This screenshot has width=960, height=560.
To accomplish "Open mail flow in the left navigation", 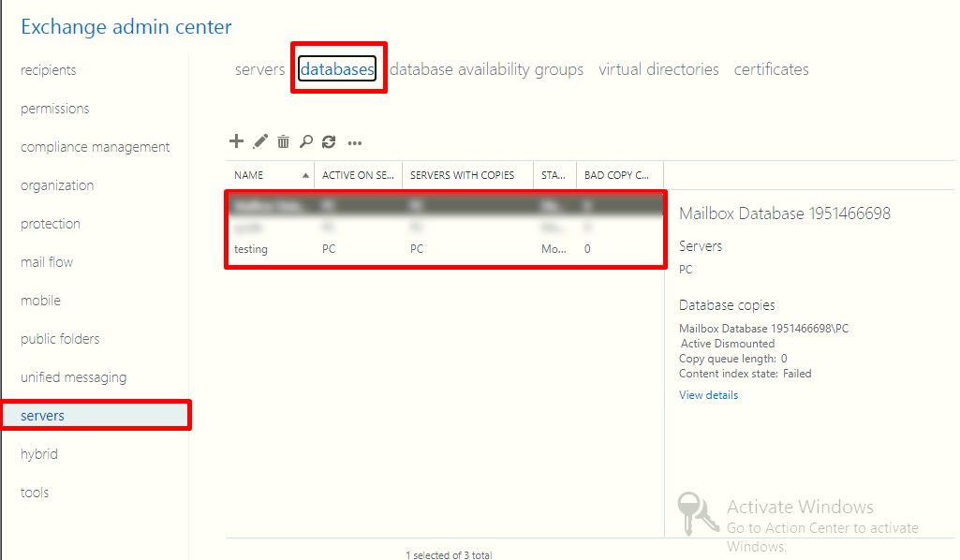I will click(x=47, y=262).
